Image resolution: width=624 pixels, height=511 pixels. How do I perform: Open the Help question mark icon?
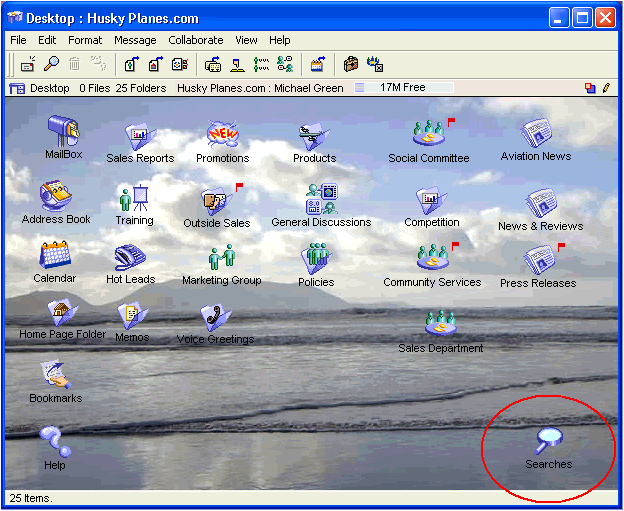point(54,442)
